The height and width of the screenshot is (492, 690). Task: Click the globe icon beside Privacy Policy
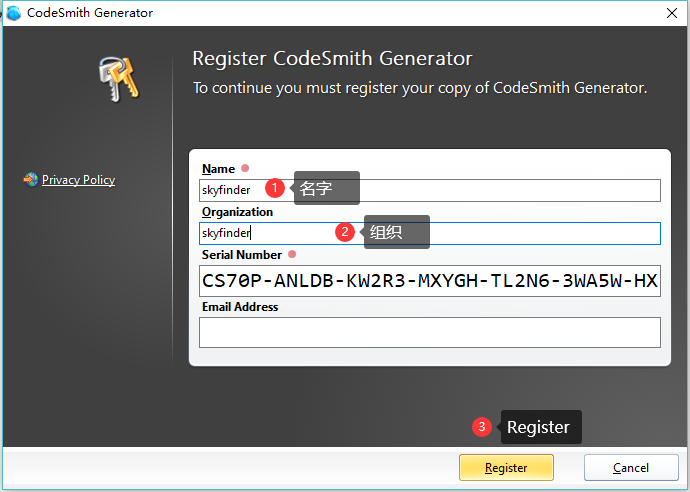pyautogui.click(x=30, y=180)
